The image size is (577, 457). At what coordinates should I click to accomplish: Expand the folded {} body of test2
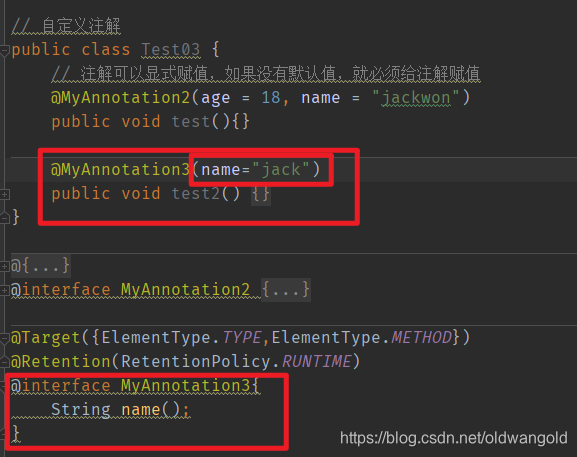261,194
